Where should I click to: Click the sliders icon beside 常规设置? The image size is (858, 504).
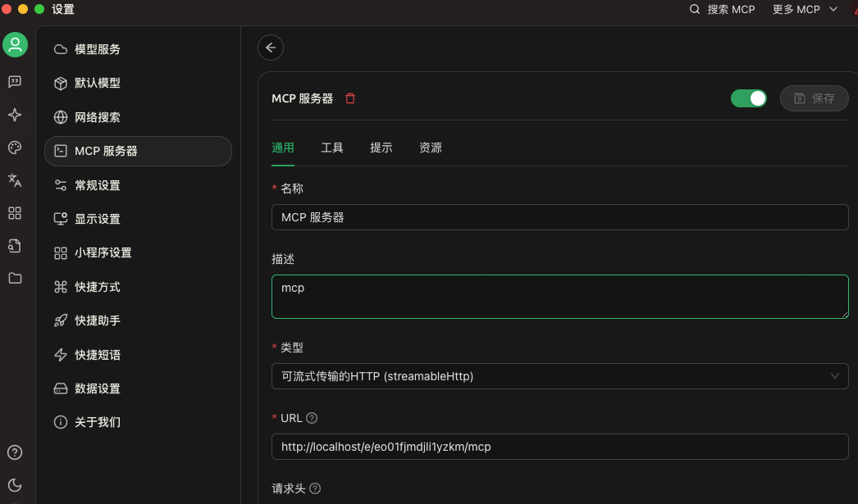(61, 185)
